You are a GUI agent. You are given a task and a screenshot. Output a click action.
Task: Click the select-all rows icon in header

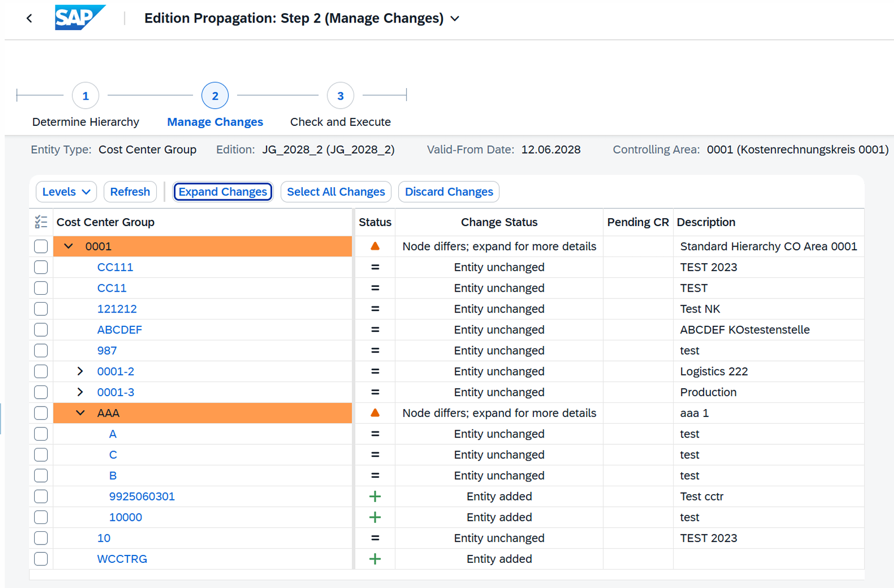click(41, 222)
